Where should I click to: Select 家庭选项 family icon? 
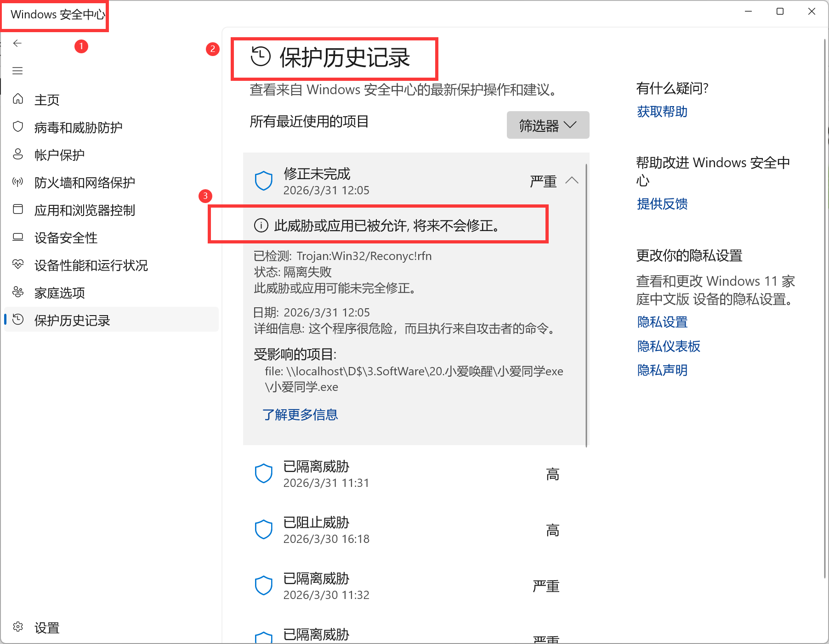coord(18,292)
